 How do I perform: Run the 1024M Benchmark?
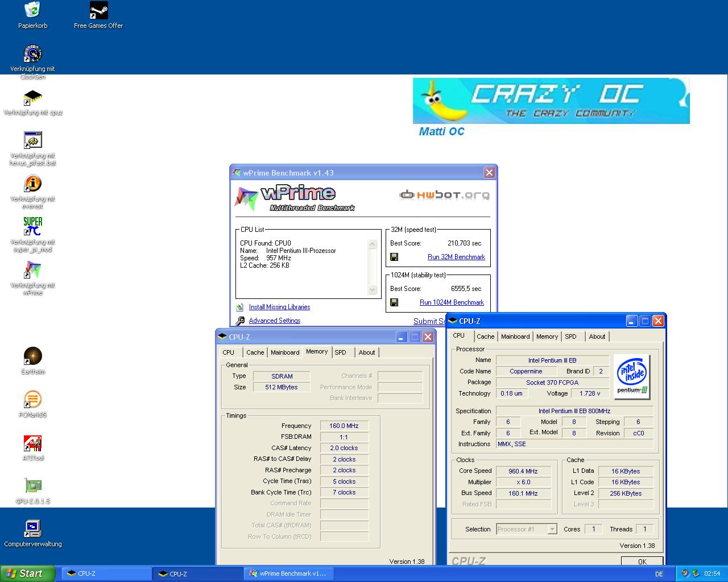(452, 302)
